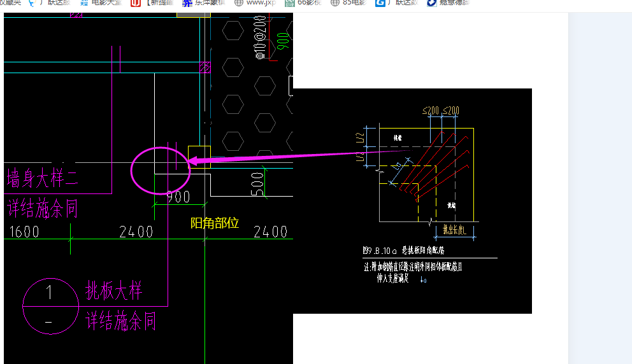Open the 电影天堂 bookmark
The width and height of the screenshot is (632, 364).
(x=101, y=3)
